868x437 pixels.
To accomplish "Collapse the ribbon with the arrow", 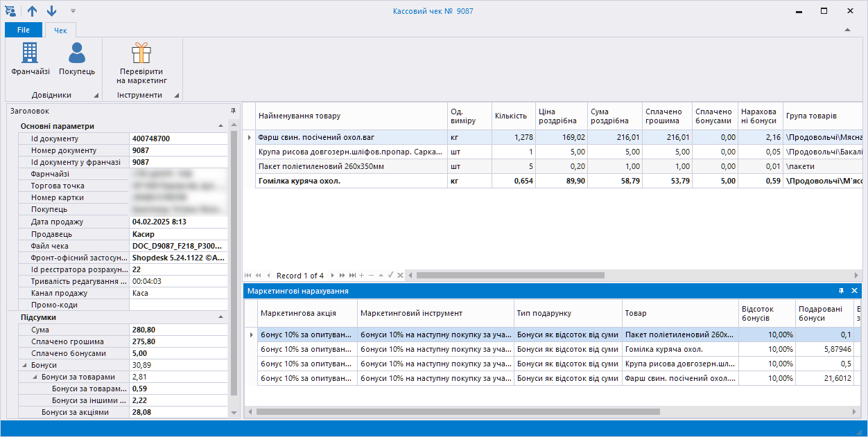I will tap(847, 30).
